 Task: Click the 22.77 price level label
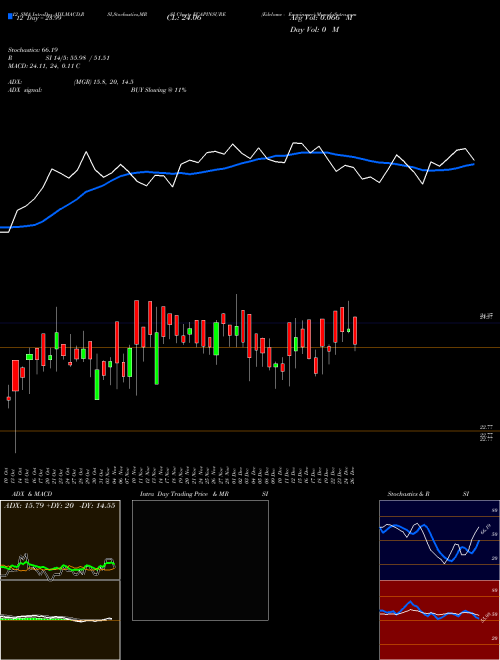tap(487, 427)
